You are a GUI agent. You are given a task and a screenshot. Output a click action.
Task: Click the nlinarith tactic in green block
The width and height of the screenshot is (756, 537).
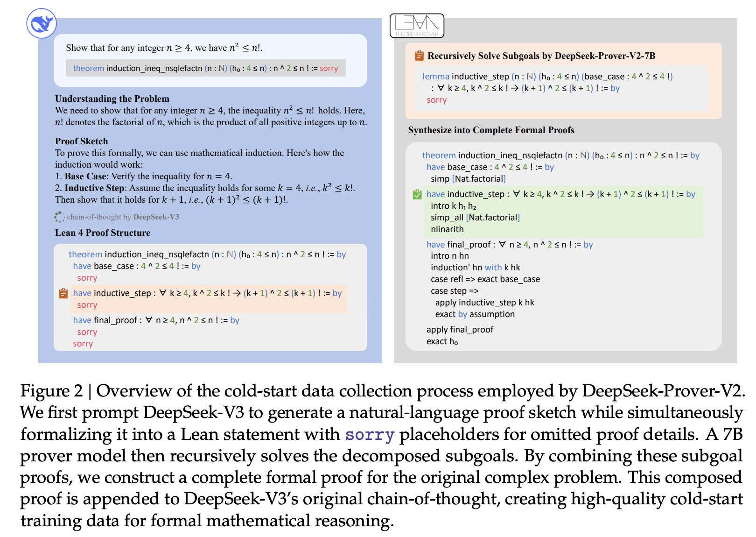point(447,229)
